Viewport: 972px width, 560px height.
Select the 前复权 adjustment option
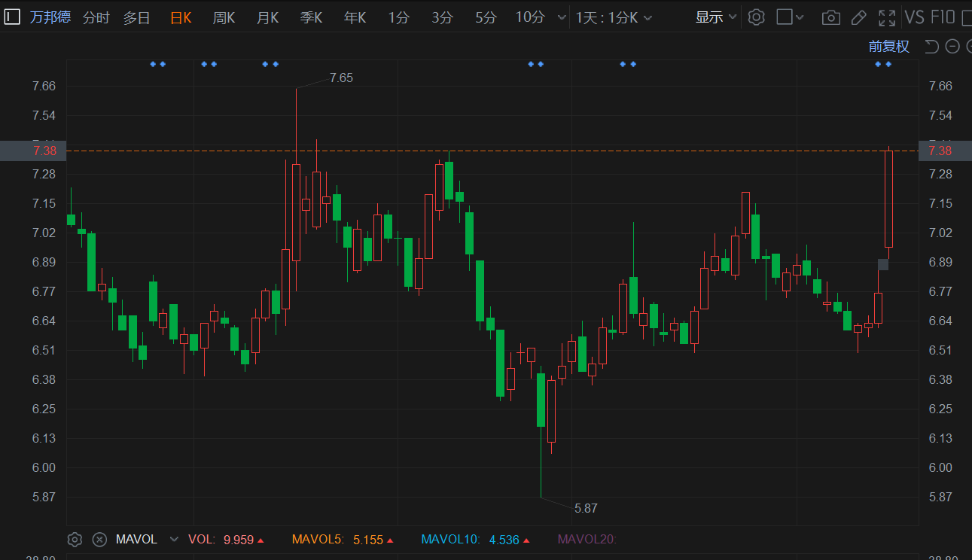(889, 47)
